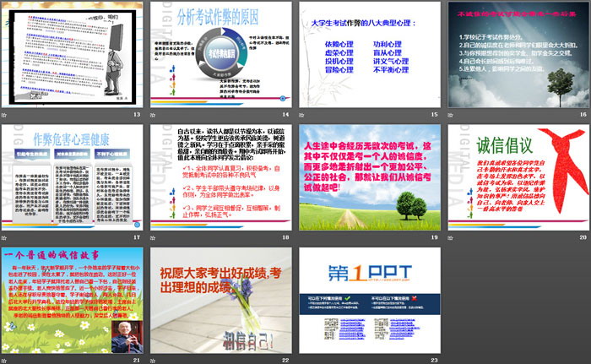Click slide number 23 label
This screenshot has width=591, height=364.
(x=434, y=361)
